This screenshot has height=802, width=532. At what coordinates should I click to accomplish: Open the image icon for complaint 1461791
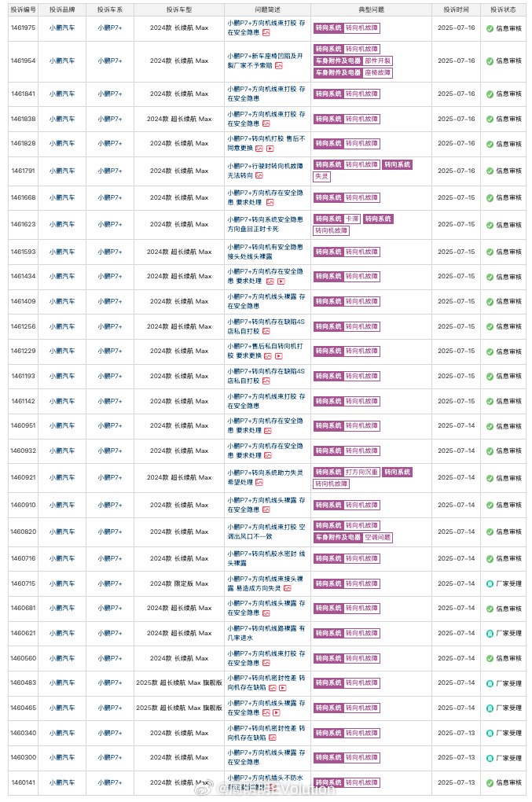(x=259, y=176)
